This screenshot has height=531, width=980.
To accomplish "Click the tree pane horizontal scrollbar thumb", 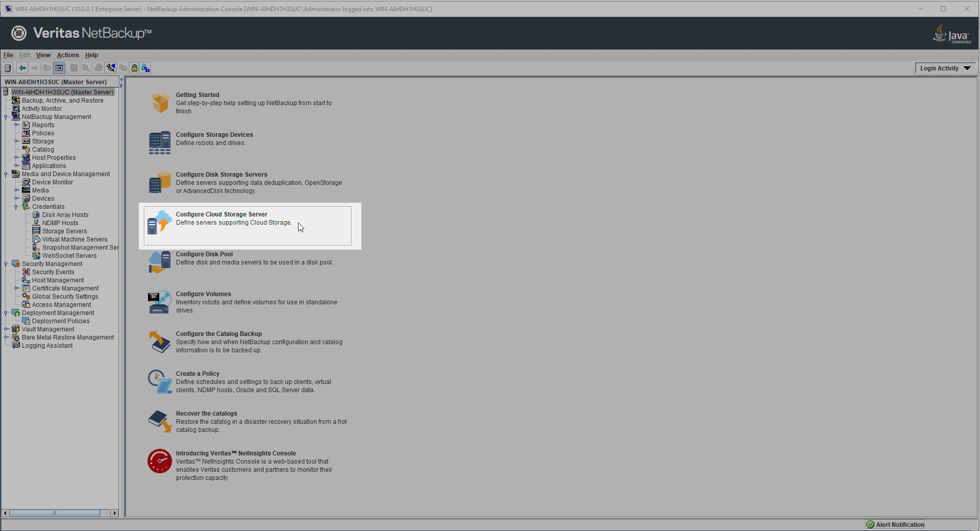I will (55, 513).
